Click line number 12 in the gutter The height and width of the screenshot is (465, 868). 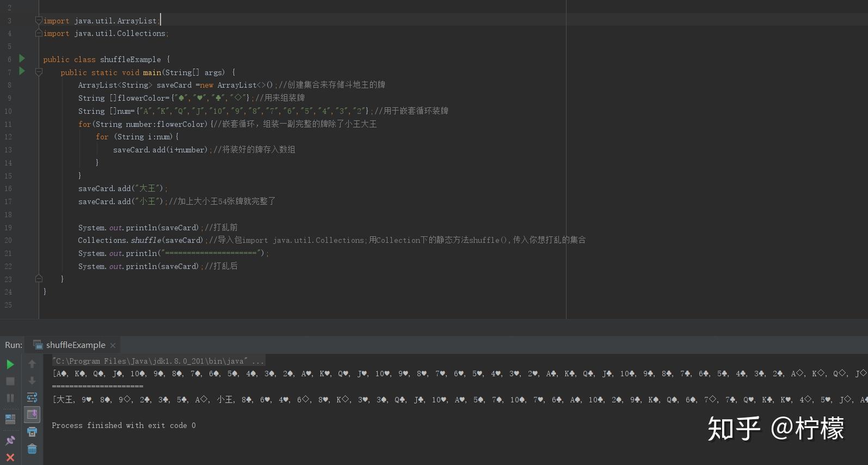[8, 137]
